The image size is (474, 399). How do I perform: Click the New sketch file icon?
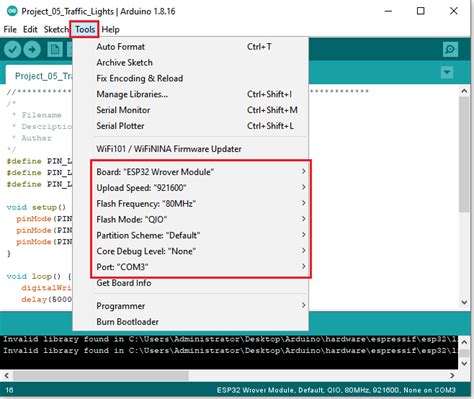coord(55,50)
